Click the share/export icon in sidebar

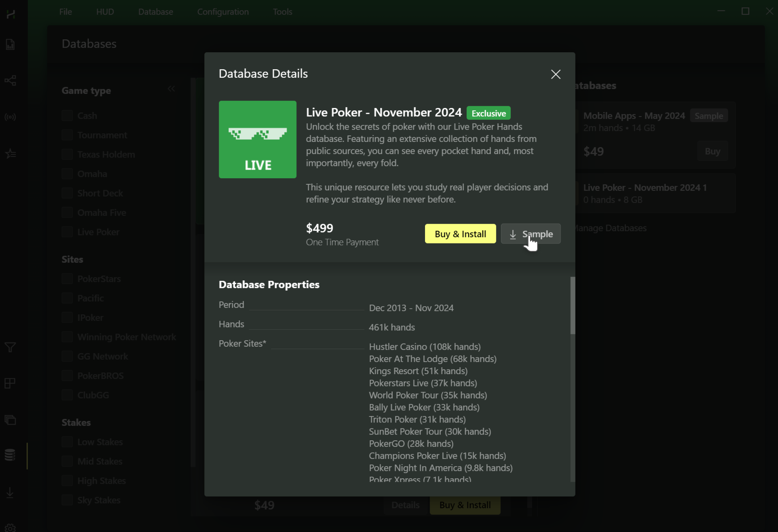coord(10,81)
